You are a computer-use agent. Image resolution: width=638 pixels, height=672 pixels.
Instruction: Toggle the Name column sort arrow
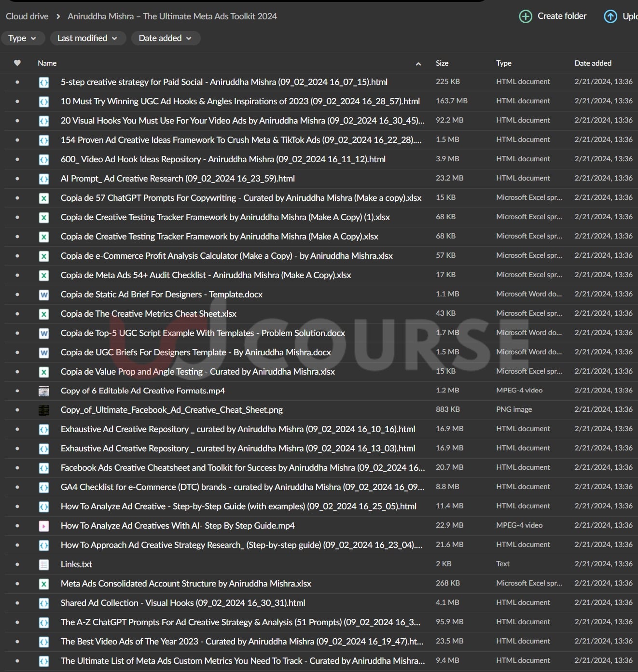tap(418, 64)
